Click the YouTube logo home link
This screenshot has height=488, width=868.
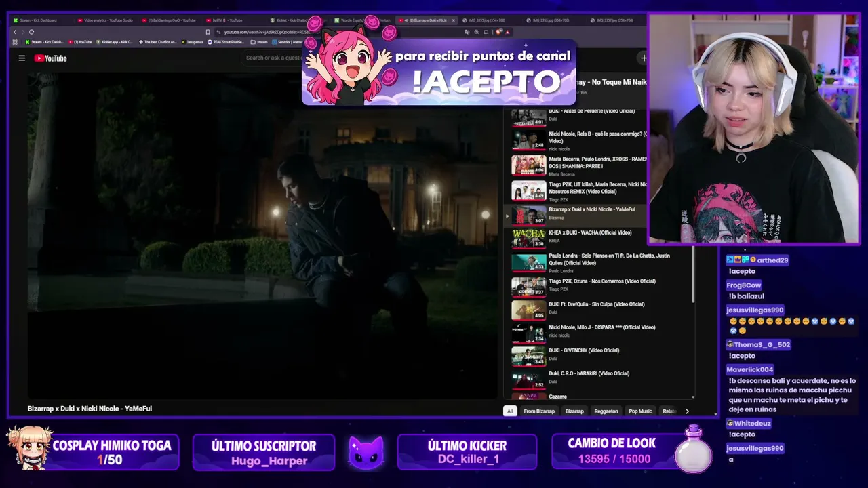click(x=51, y=58)
